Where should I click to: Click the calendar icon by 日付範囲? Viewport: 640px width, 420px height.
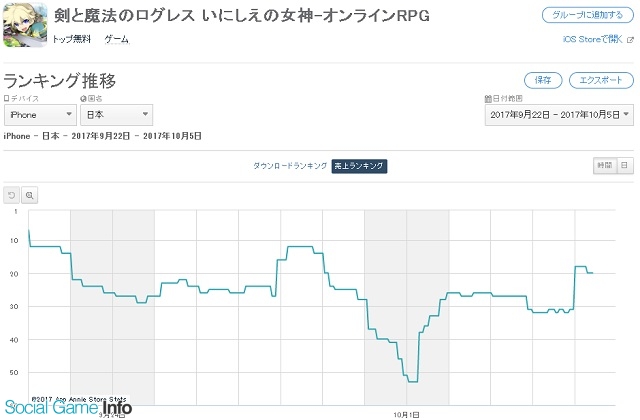(488, 98)
